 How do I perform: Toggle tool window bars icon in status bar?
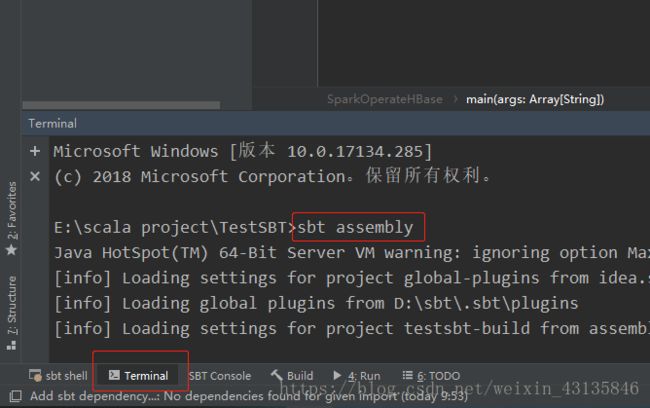[15, 396]
